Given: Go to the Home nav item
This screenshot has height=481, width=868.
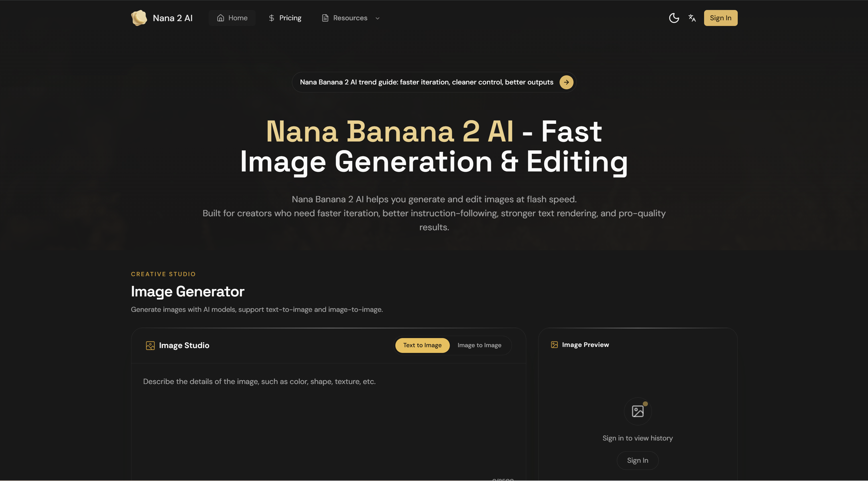Looking at the screenshot, I should [x=232, y=18].
